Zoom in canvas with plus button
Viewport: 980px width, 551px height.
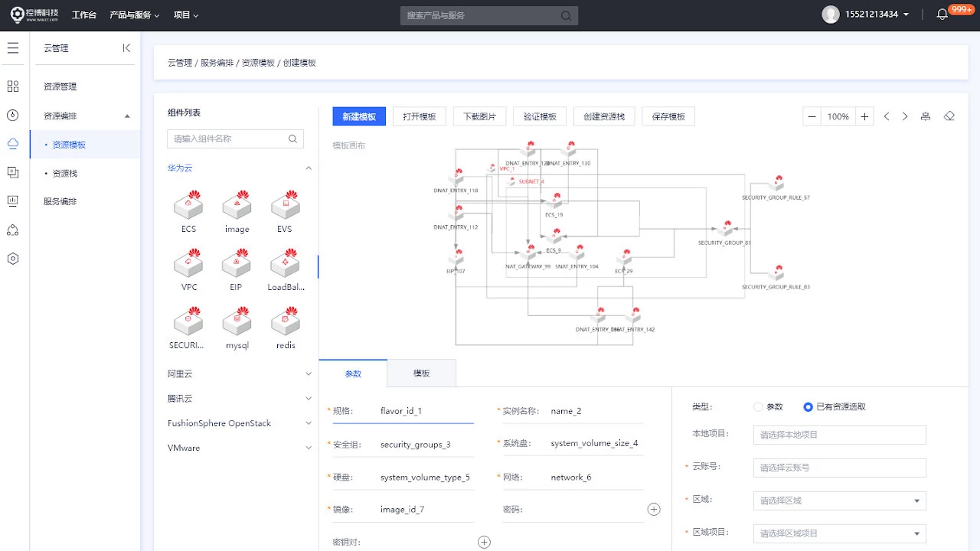tap(864, 116)
